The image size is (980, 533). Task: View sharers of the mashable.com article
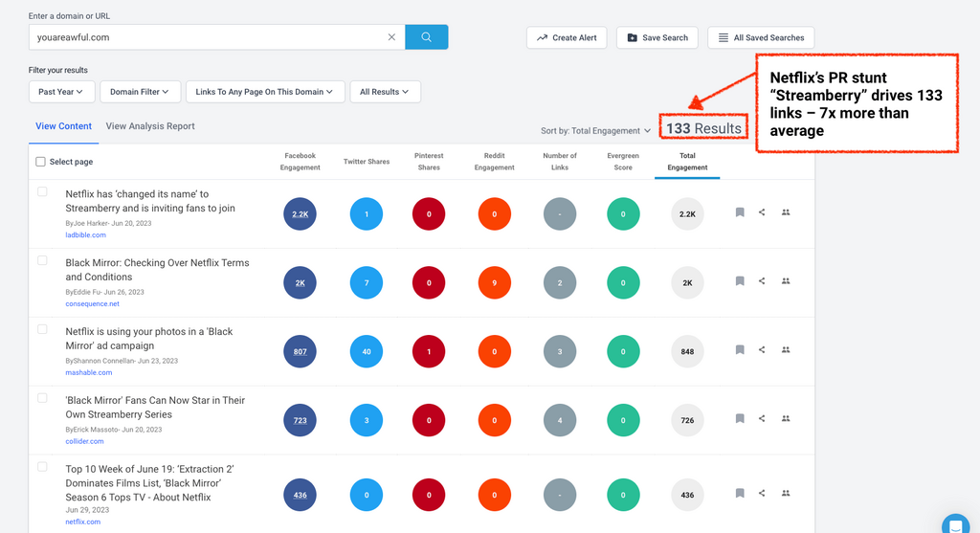(786, 350)
